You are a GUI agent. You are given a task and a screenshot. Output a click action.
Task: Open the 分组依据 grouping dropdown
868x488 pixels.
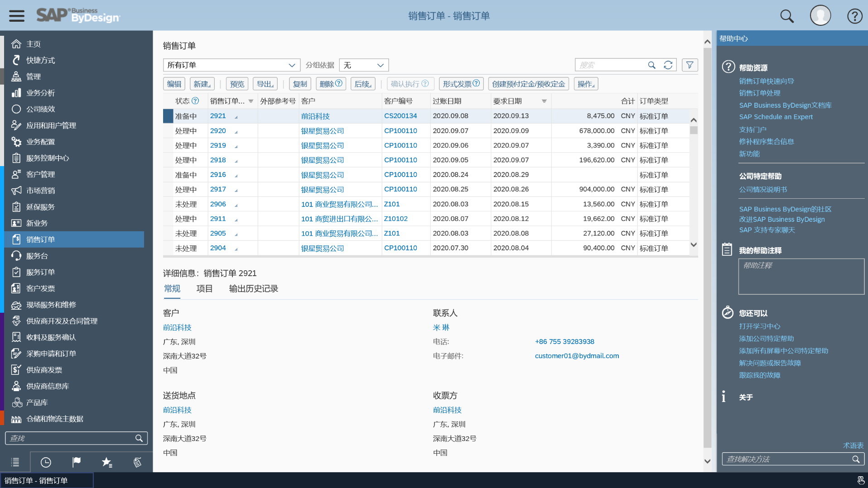(364, 65)
